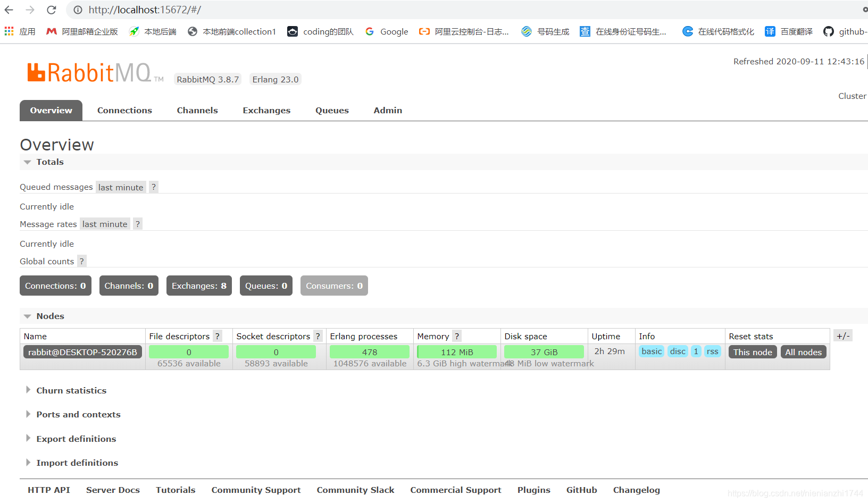Open the HTTP API documentation link
The image size is (868, 503).
pyautogui.click(x=48, y=490)
